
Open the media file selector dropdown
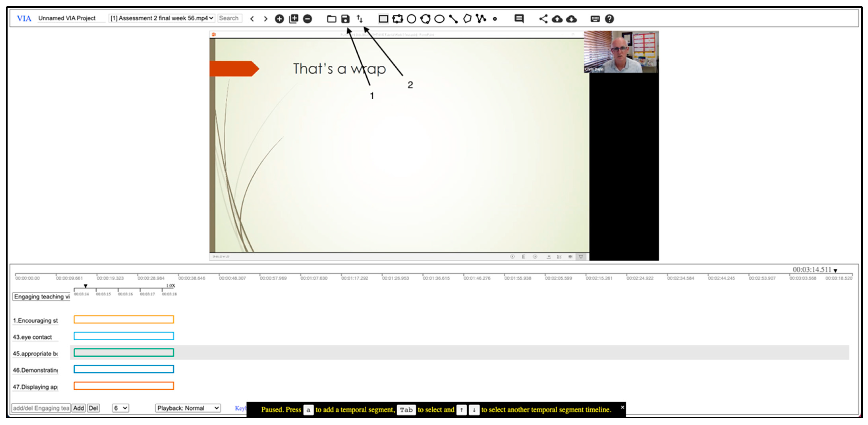tap(162, 18)
